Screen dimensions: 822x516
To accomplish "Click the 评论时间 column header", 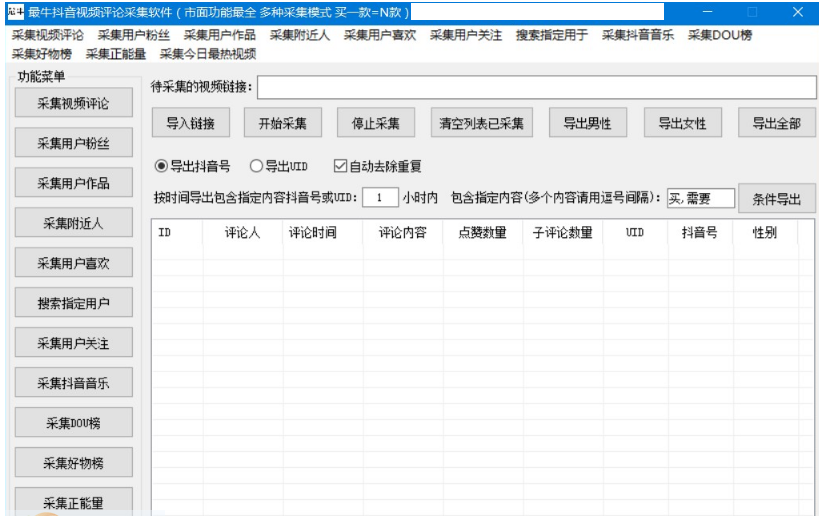I will pos(323,232).
